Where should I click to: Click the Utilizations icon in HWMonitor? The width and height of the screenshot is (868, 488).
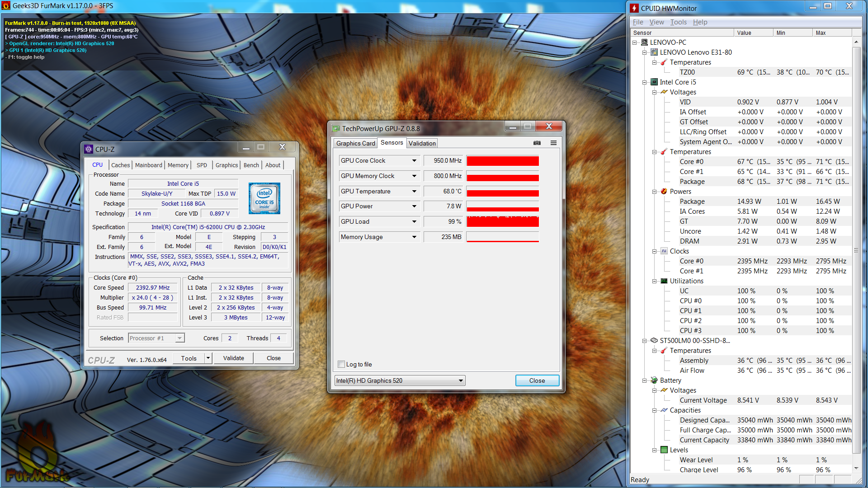click(x=664, y=281)
